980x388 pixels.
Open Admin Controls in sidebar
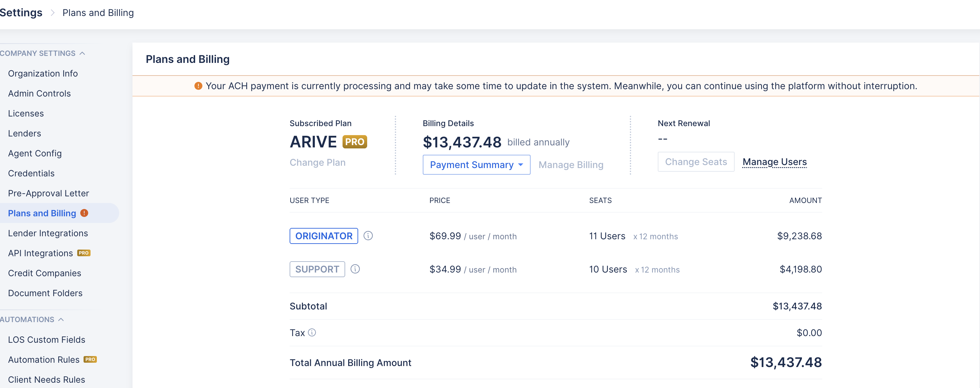[39, 93]
